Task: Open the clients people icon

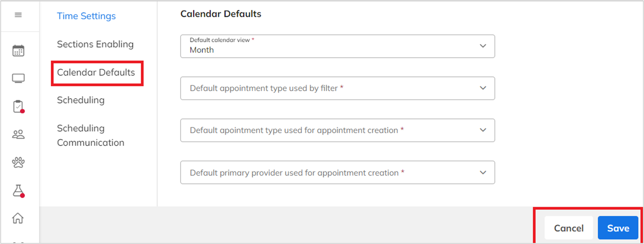Action: (x=18, y=135)
